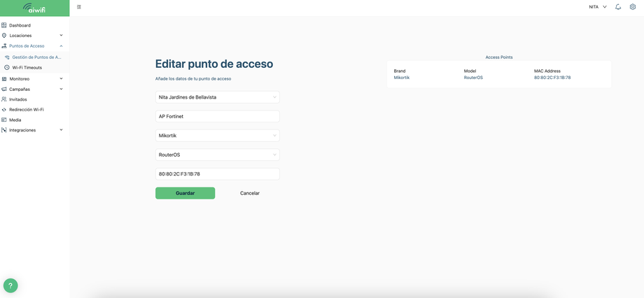This screenshot has height=298, width=644.
Task: Expand the Monitoreo menu chevron
Action: [x=61, y=78]
